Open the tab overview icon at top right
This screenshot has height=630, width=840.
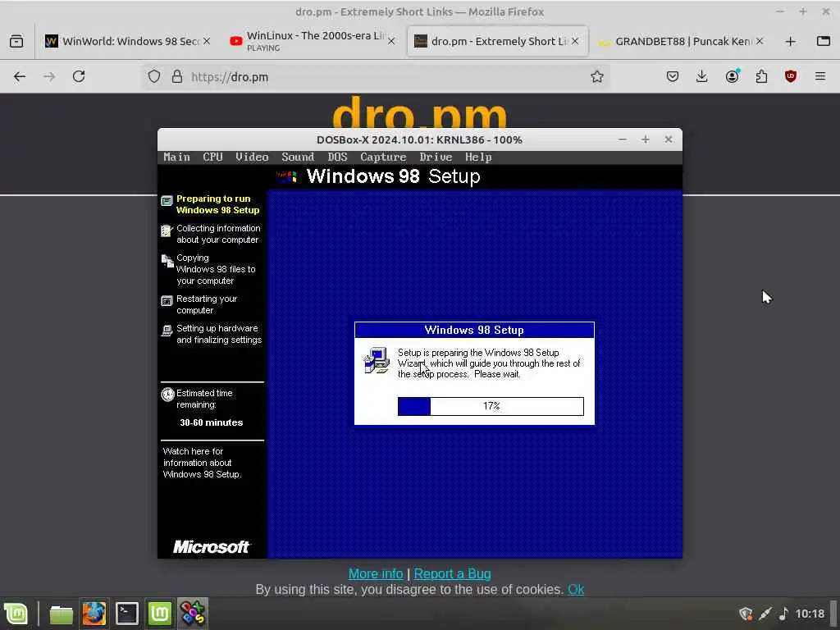[x=824, y=41]
